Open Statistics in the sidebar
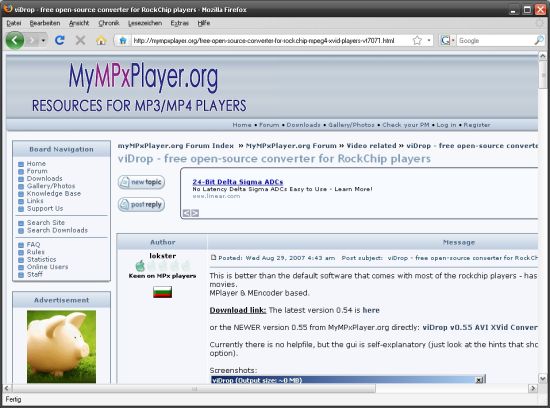Screen dimensions: 550x408 [x=41, y=259]
